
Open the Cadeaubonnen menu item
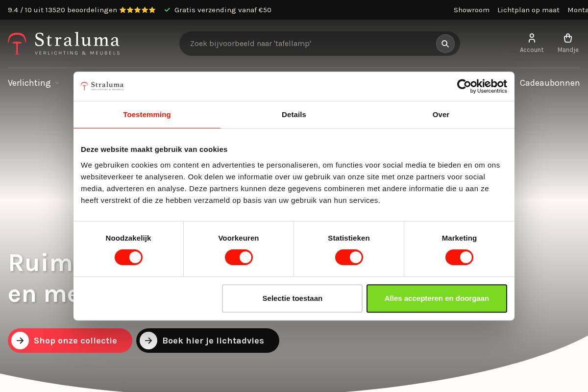(x=550, y=83)
